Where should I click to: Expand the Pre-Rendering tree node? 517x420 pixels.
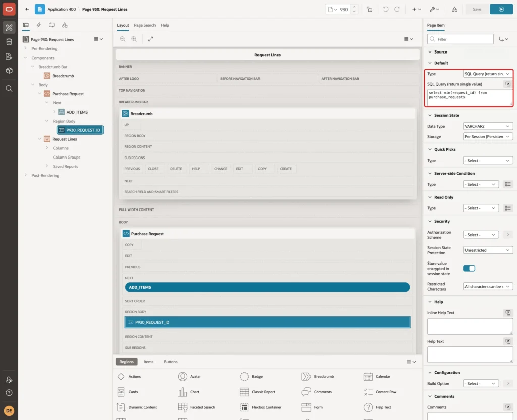(x=26, y=48)
